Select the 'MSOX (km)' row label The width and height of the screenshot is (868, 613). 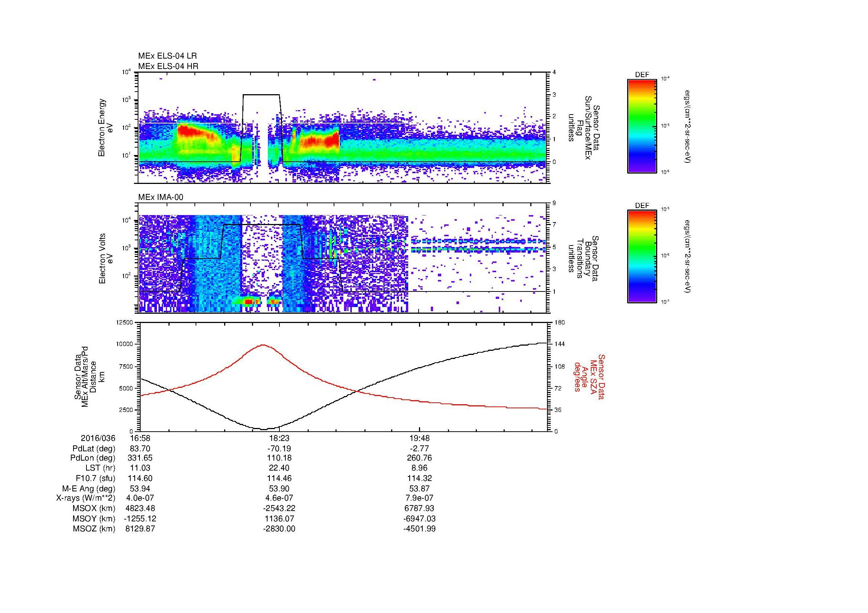(x=94, y=508)
